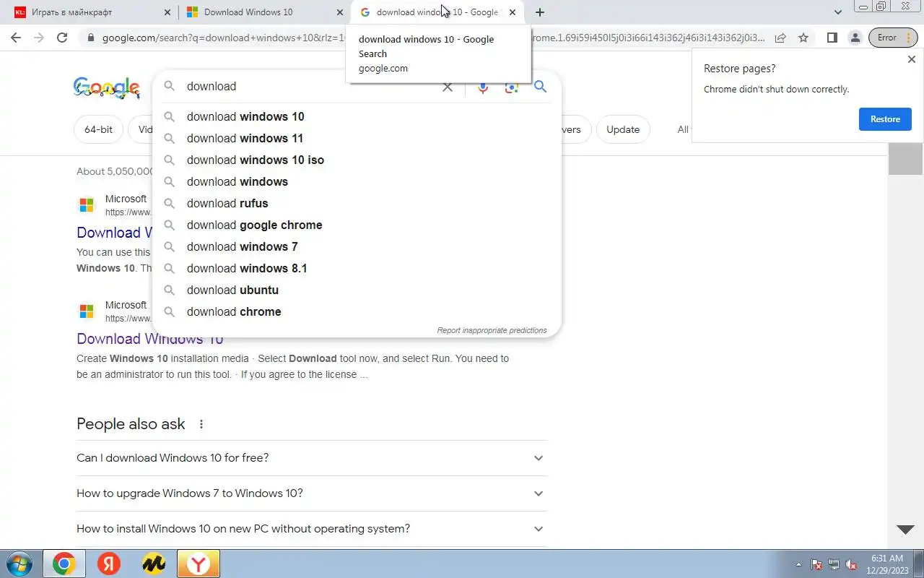924x578 pixels.
Task: Click into the Google search text field
Action: [x=310, y=87]
